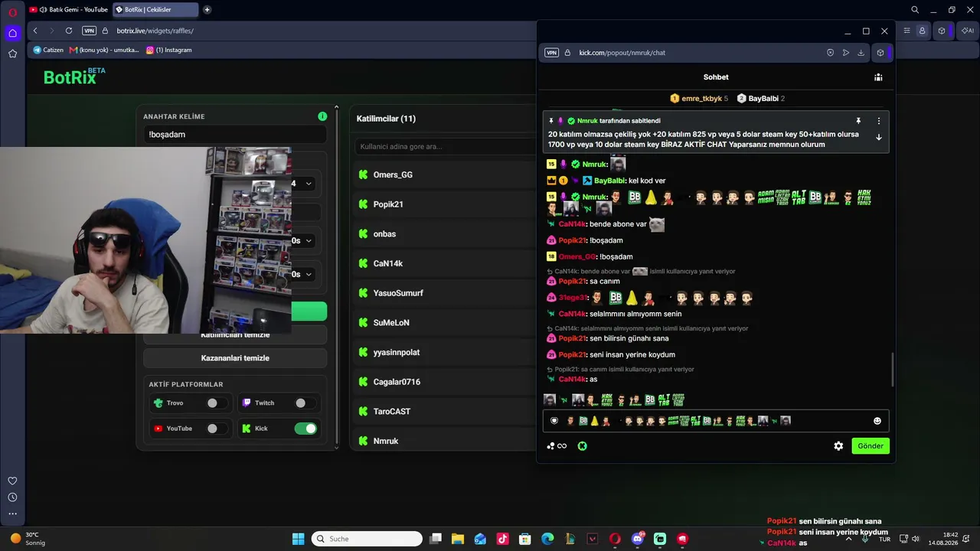Click the taskbar clock showing 18:42

point(943,539)
